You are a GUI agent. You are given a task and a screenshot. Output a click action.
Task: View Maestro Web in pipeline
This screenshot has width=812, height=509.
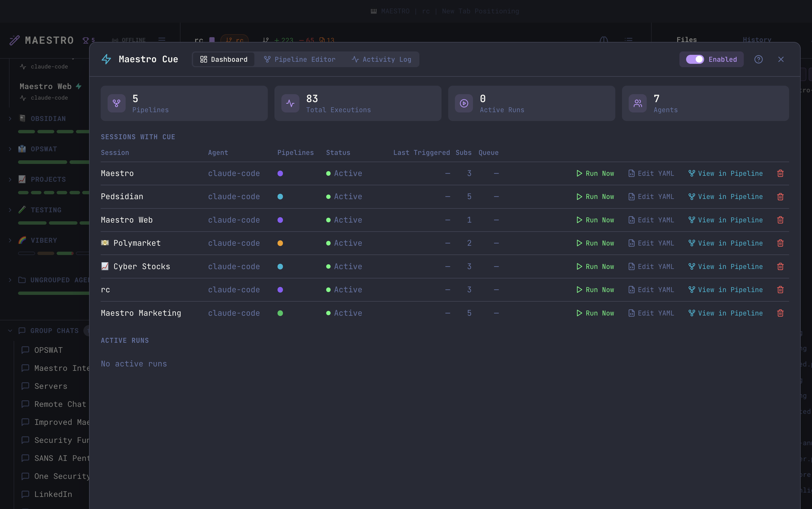tap(725, 220)
